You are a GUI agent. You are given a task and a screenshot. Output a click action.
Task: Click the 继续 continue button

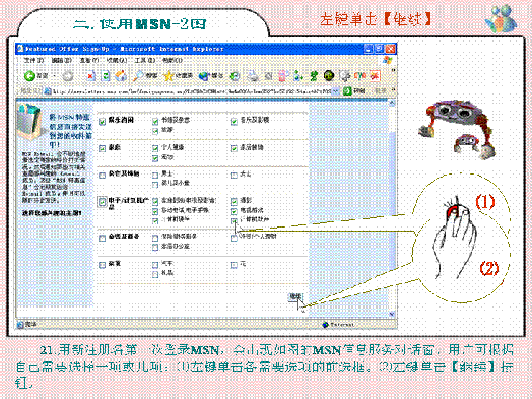(295, 297)
